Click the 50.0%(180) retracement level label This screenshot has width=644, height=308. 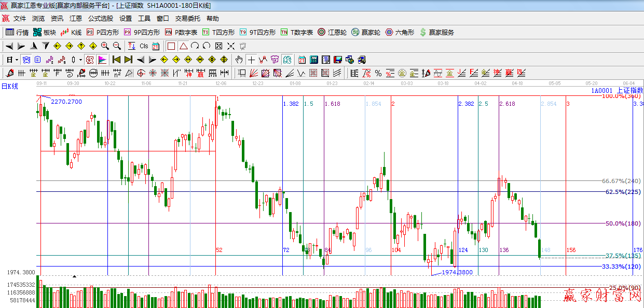point(623,223)
